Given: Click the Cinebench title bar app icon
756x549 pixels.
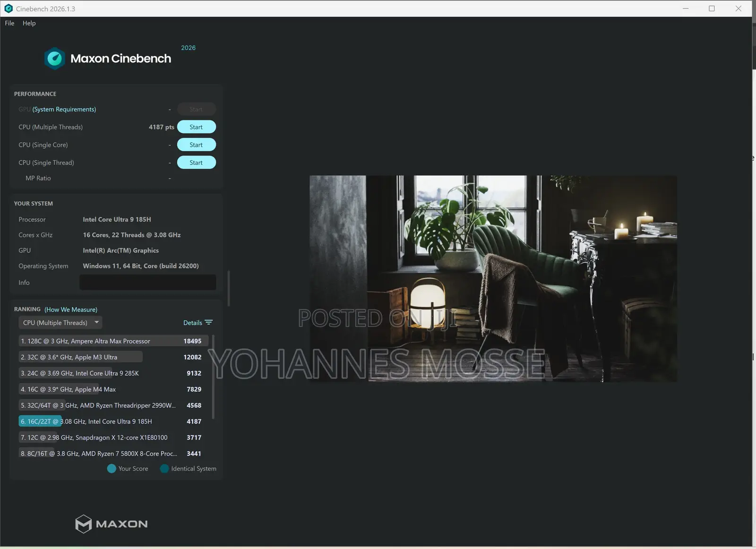Looking at the screenshot, I should [x=9, y=9].
